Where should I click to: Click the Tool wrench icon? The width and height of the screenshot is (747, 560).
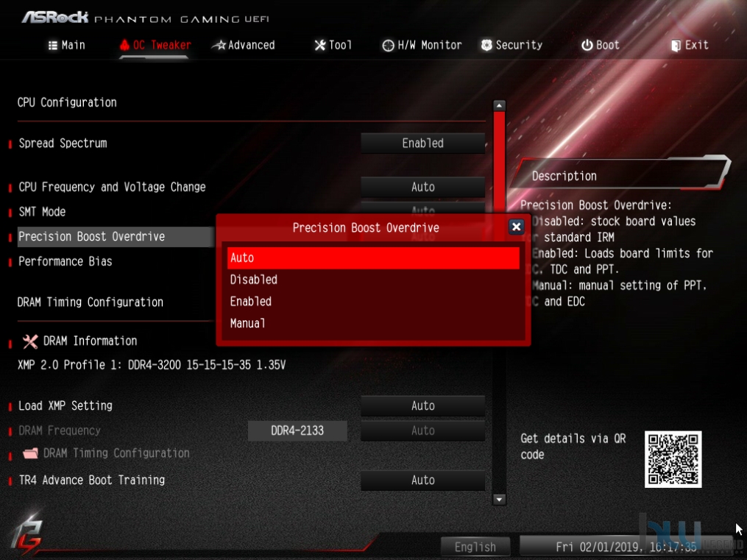coord(320,45)
